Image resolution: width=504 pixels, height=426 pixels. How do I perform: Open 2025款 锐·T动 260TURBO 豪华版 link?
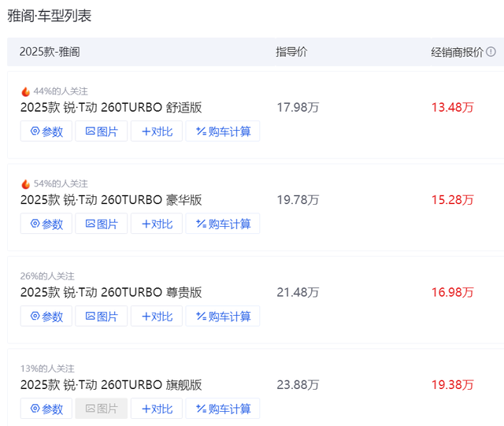click(111, 200)
